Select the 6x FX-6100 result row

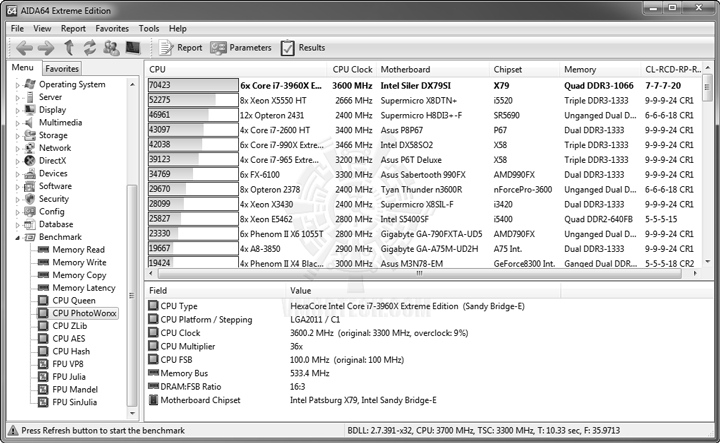pyautogui.click(x=424, y=175)
